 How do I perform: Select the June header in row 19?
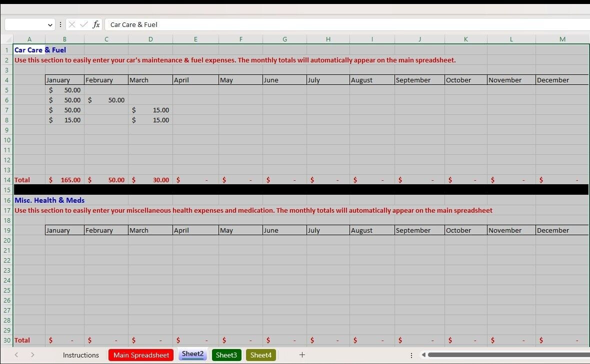(x=285, y=230)
